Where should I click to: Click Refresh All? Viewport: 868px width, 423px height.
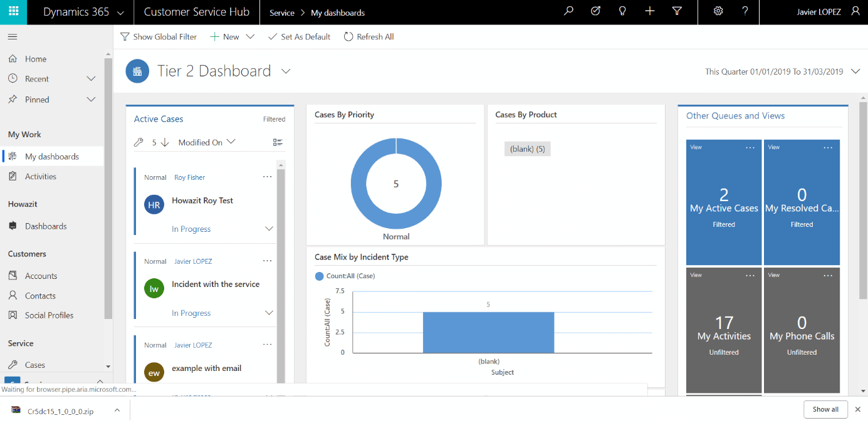(x=369, y=37)
